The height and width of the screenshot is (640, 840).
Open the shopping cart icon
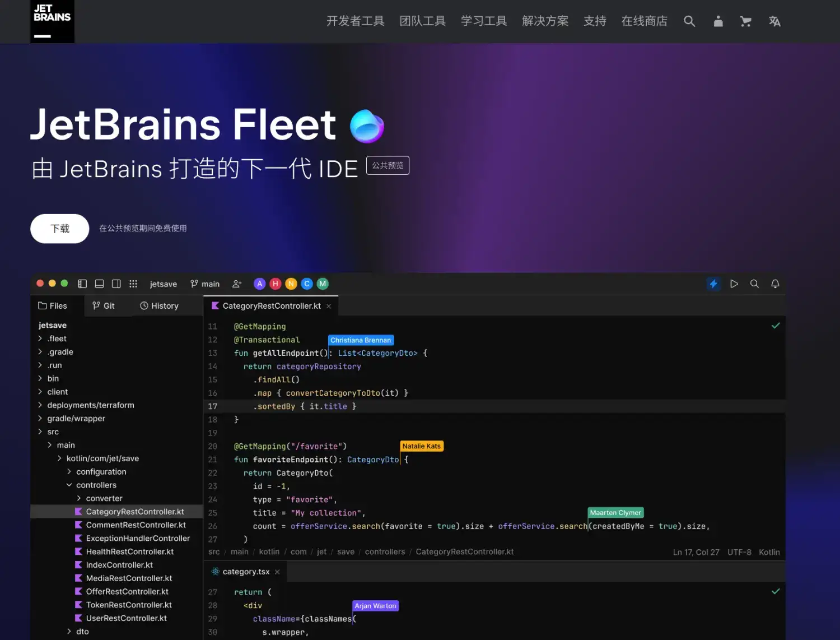tap(745, 21)
